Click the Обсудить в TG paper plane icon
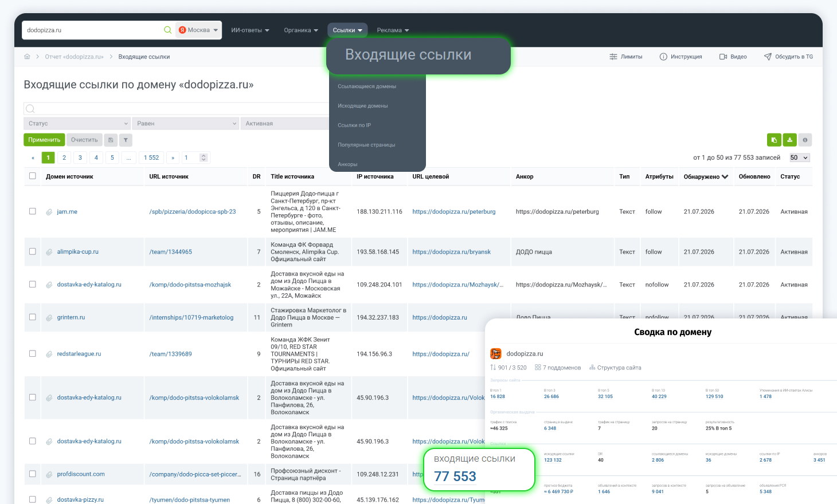The height and width of the screenshot is (504, 837). (x=768, y=57)
